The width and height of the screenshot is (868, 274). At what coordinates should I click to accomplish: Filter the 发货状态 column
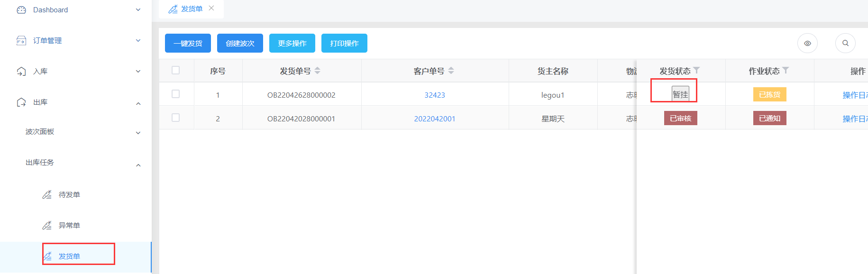[696, 70]
